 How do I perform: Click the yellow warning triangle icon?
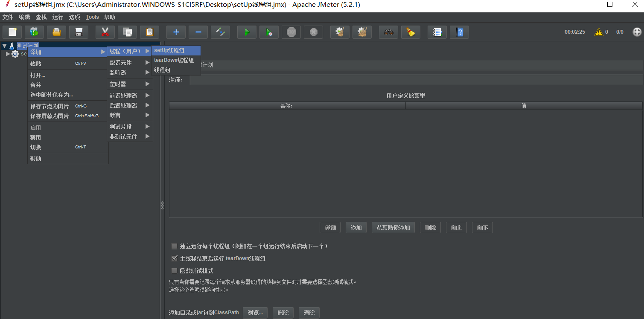tap(599, 32)
